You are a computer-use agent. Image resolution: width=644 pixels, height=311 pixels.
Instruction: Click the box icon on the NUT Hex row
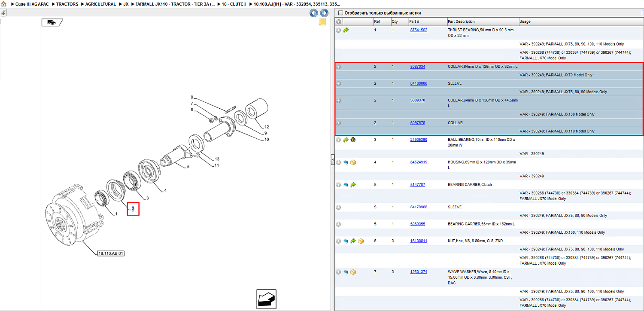(361, 241)
